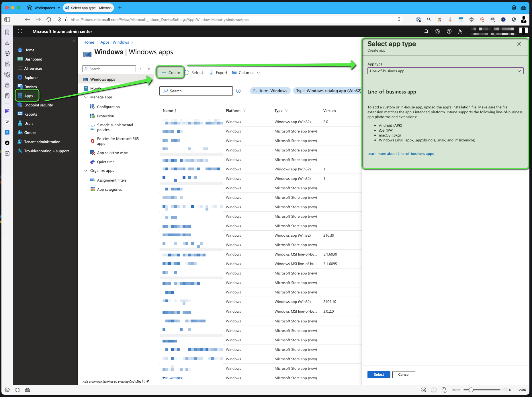Open Assignment filters

click(112, 180)
